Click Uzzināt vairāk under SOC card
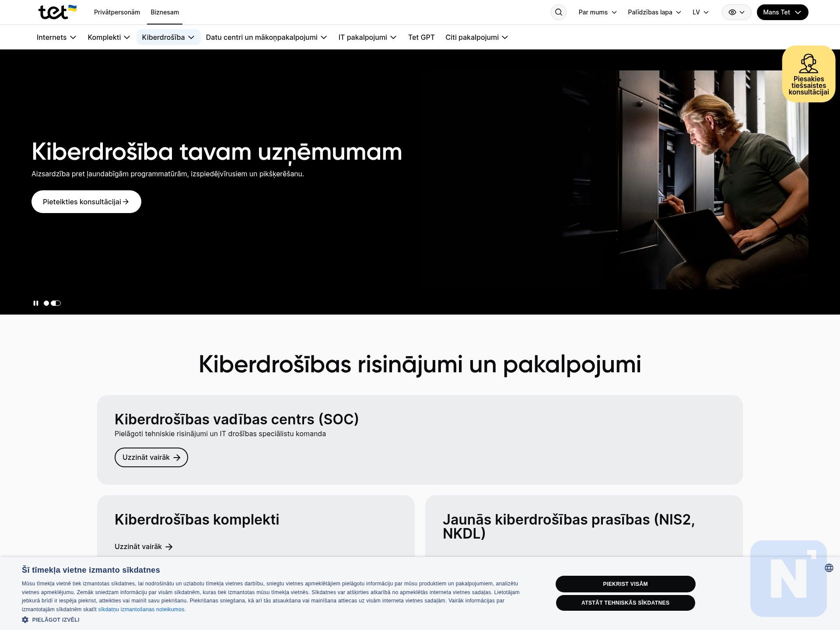Viewport: 840px width, 630px height. 151,457
